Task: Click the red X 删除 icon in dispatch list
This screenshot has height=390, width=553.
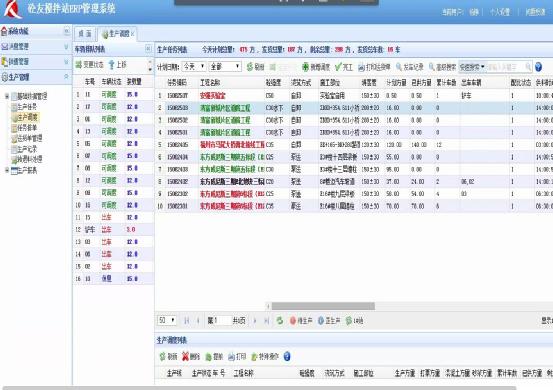Action: (x=185, y=357)
